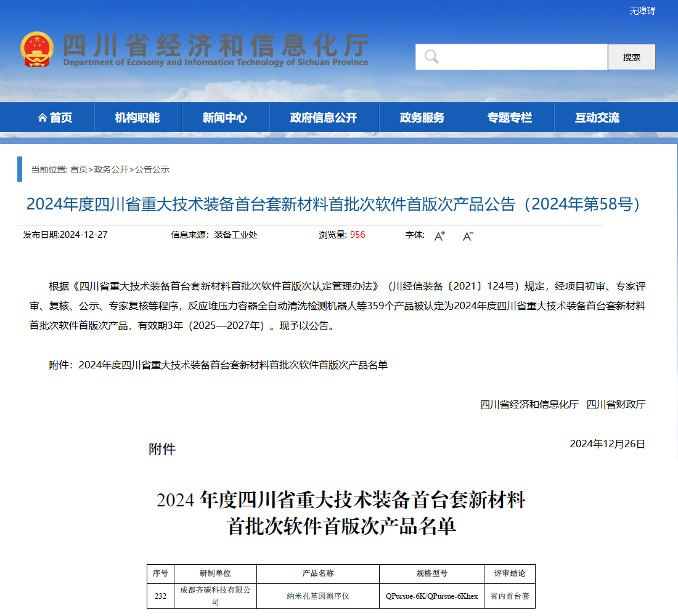
Task: Click cell QPursue-6K/QPursue-6Khex
Action: pos(431,596)
